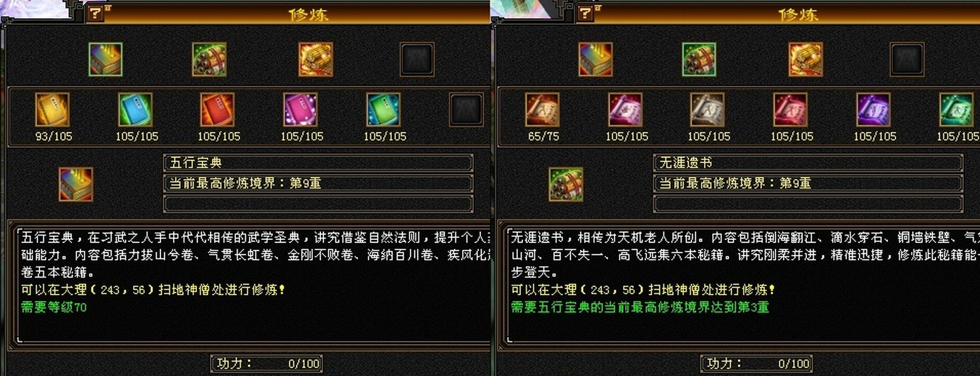
Task: Choose the red book manual icon
Action: [x=218, y=110]
